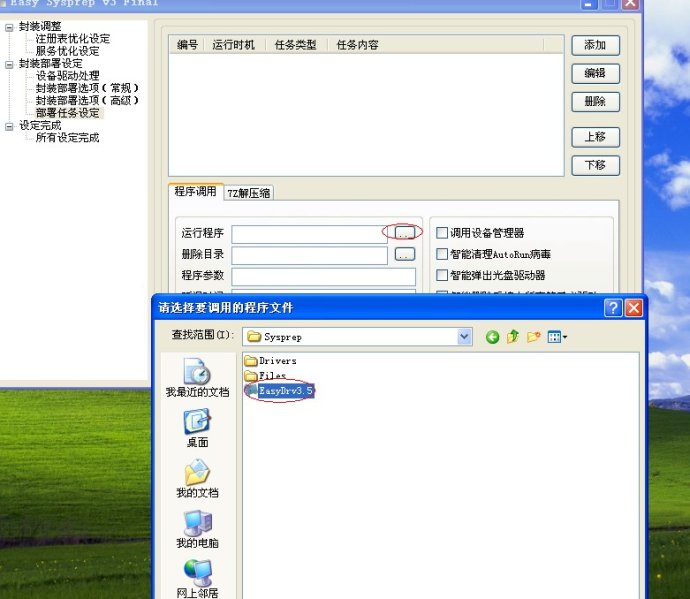Select the 封装部署设定 tree label
The image size is (690, 599).
(x=51, y=63)
